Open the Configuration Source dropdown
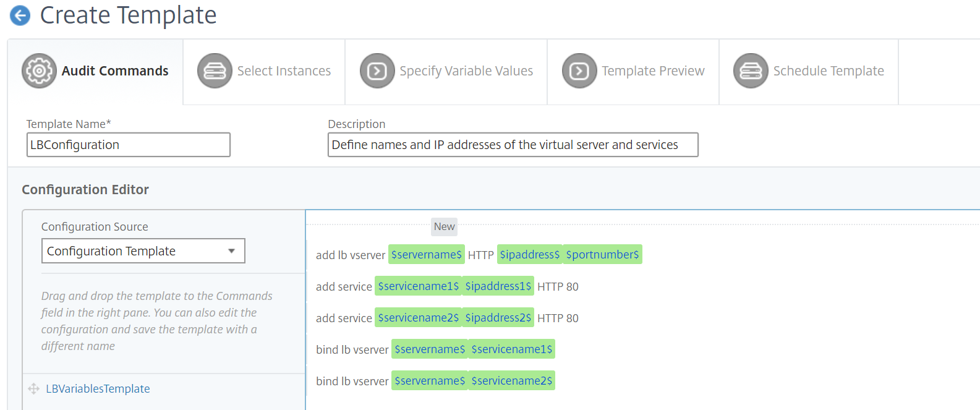This screenshot has width=980, height=410. coord(143,251)
